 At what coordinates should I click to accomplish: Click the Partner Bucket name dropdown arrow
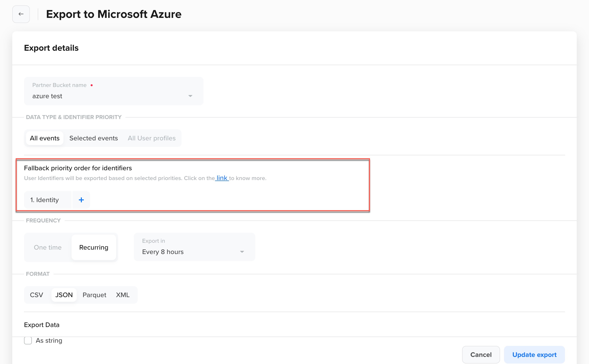pos(191,96)
